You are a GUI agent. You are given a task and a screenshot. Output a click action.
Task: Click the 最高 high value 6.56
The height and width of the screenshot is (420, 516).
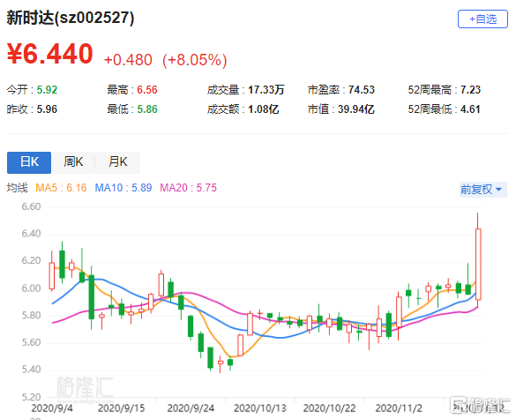coord(147,89)
